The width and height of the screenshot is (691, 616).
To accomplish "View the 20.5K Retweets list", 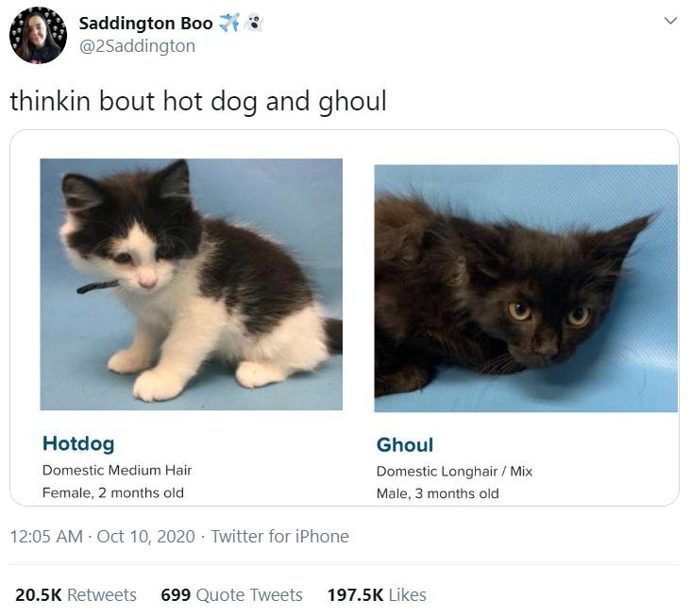I will [x=76, y=595].
